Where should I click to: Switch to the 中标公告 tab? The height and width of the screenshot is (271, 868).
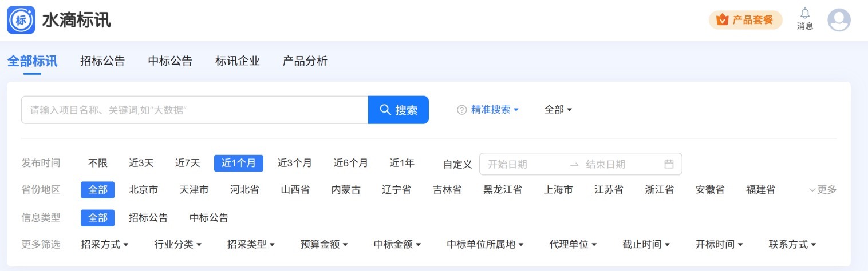tap(170, 61)
